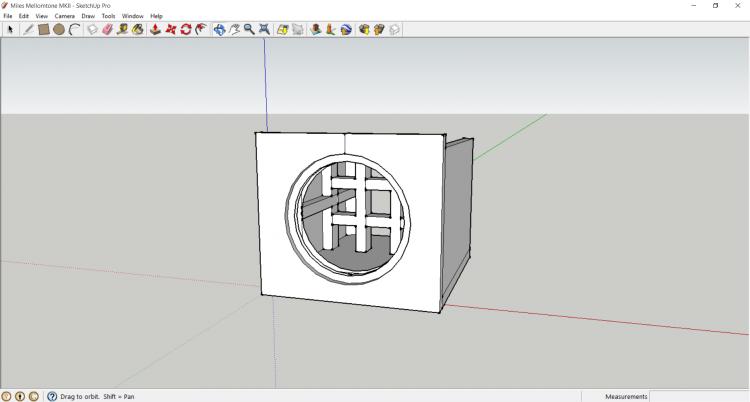Activate the Push/Pull tool
Image resolution: width=750 pixels, height=402 pixels.
[x=155, y=30]
